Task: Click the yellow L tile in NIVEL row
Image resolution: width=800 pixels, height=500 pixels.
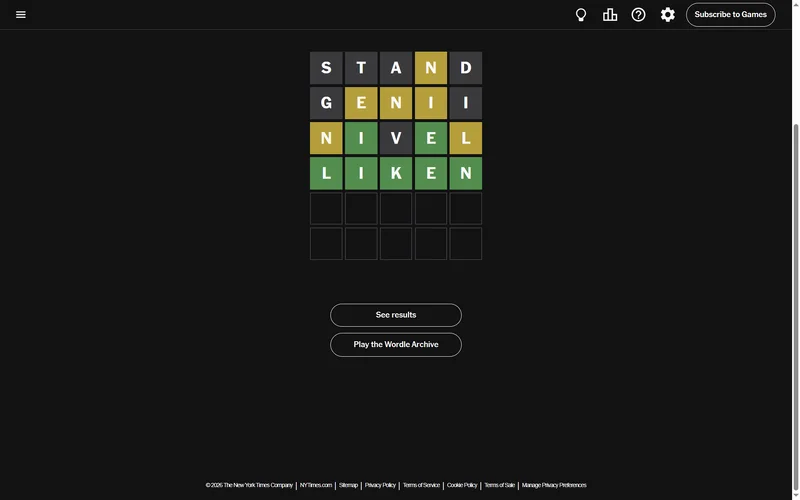Action: [x=466, y=138]
